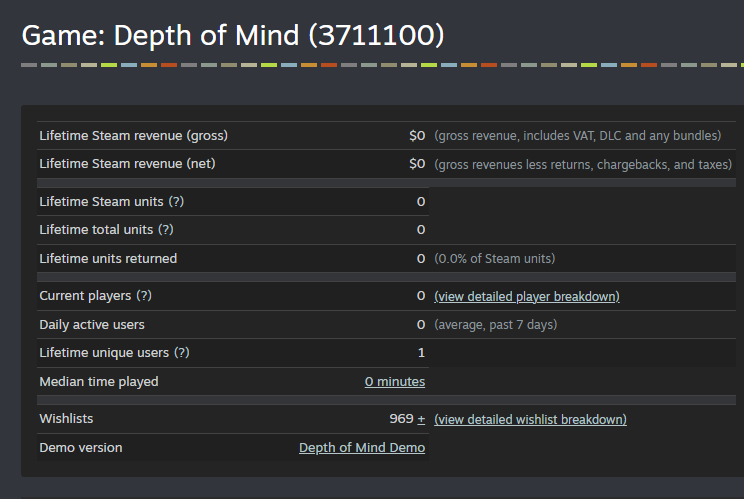Click the 'Wishlists' row label
The height and width of the screenshot is (499, 744).
(x=66, y=419)
